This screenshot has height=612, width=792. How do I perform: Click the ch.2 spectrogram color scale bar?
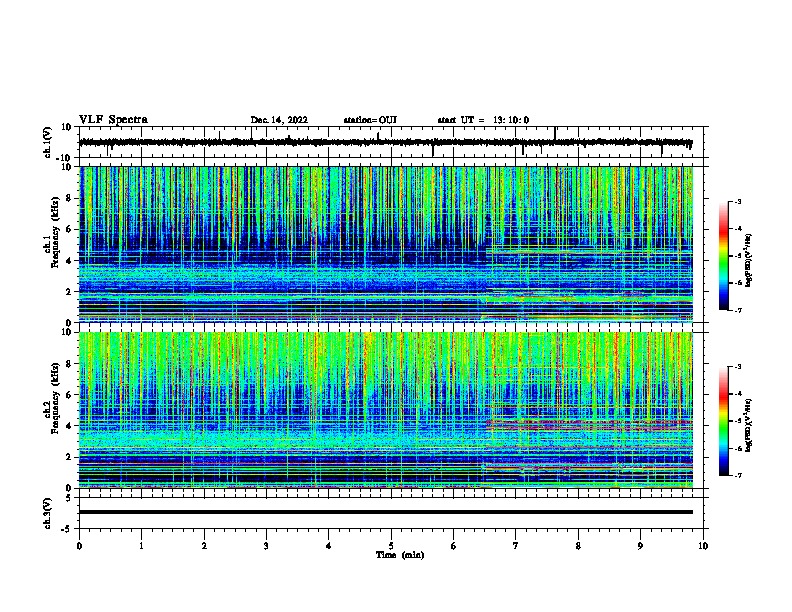tap(723, 421)
